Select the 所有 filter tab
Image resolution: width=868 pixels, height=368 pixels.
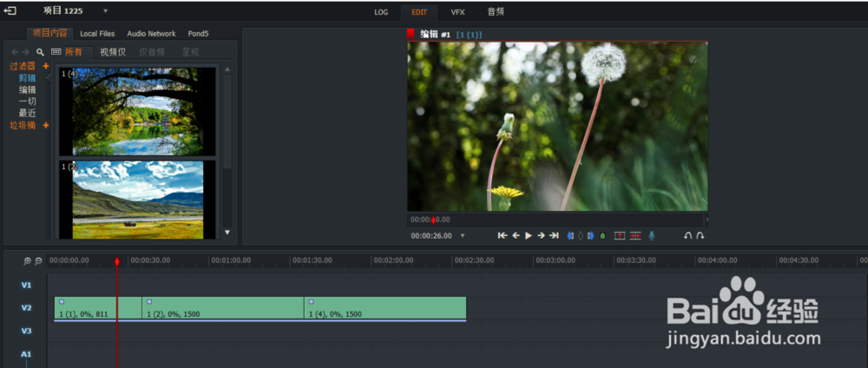pyautogui.click(x=74, y=52)
